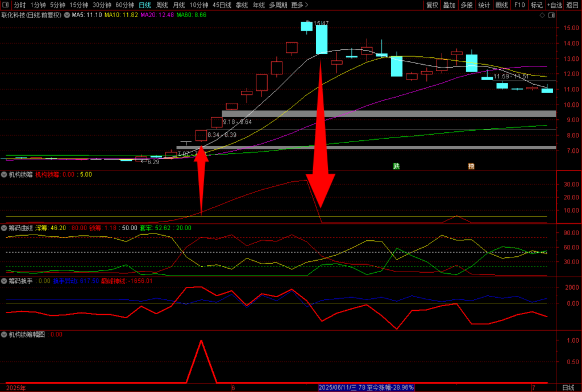This screenshot has width=582, height=392.
Task: Select the 60分钟 period tab
Action: pyautogui.click(x=124, y=5)
